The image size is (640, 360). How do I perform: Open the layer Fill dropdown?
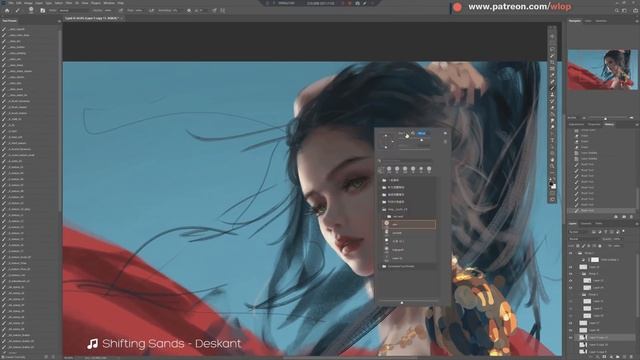coord(618,246)
